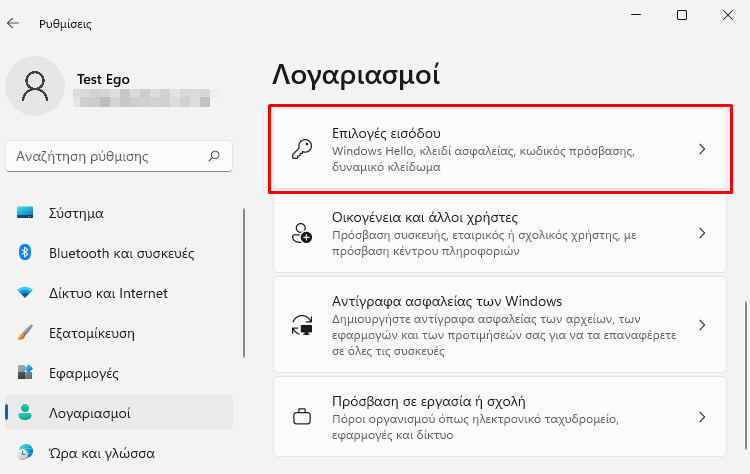The width and height of the screenshot is (750, 474).
Task: Click description 'Πόροι οργανισμού όπως ηλεκτρονικό ταχυδρομείο'
Action: pos(475,419)
